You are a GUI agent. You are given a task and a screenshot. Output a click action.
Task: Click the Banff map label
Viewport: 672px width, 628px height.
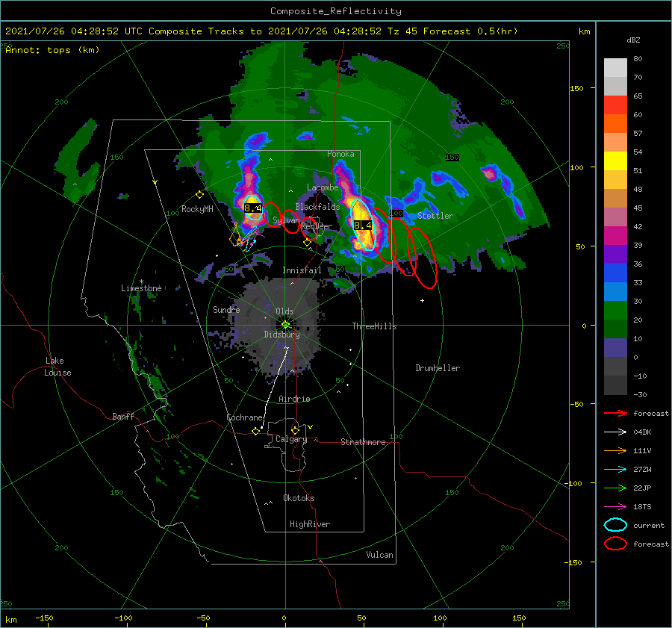point(123,416)
